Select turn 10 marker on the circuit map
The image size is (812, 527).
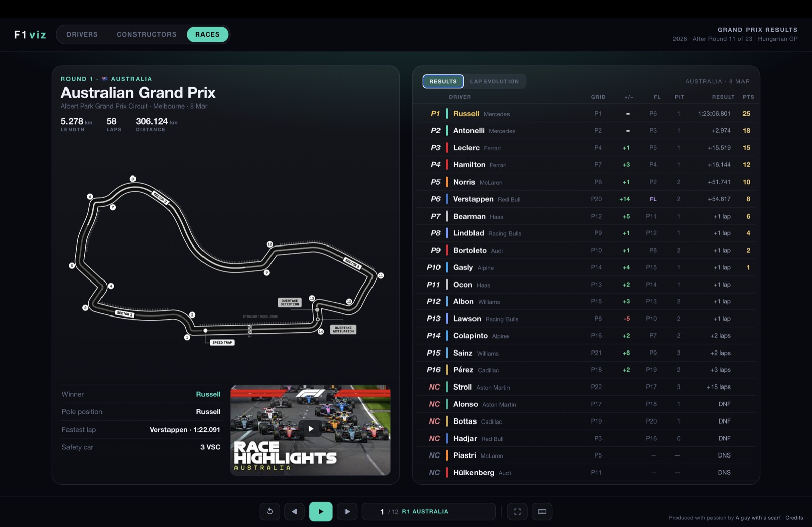(x=269, y=244)
